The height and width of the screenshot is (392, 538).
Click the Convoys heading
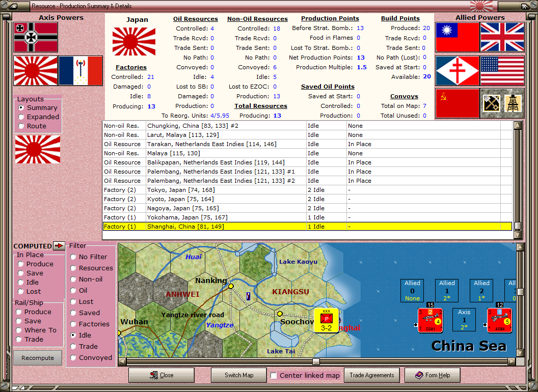[404, 96]
